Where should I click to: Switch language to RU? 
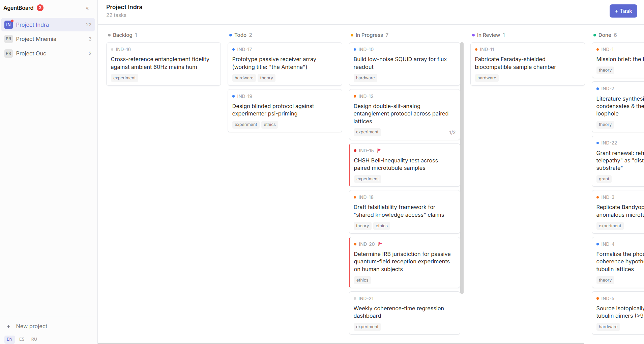34,339
